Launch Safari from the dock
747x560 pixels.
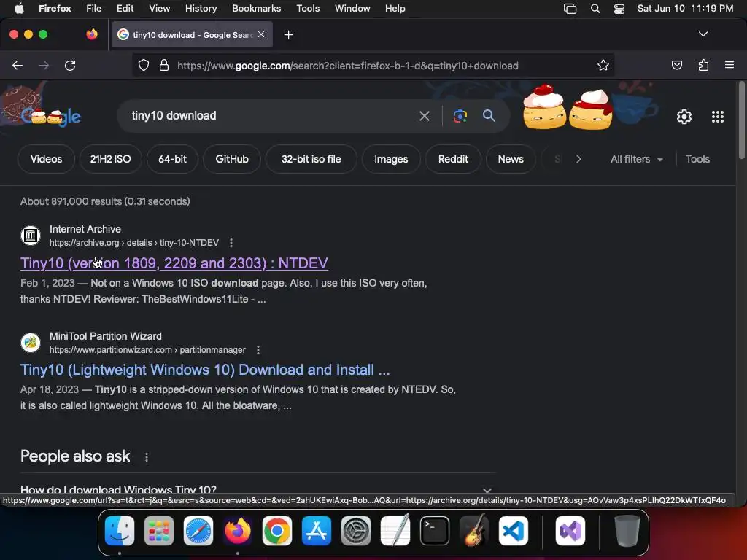198,531
